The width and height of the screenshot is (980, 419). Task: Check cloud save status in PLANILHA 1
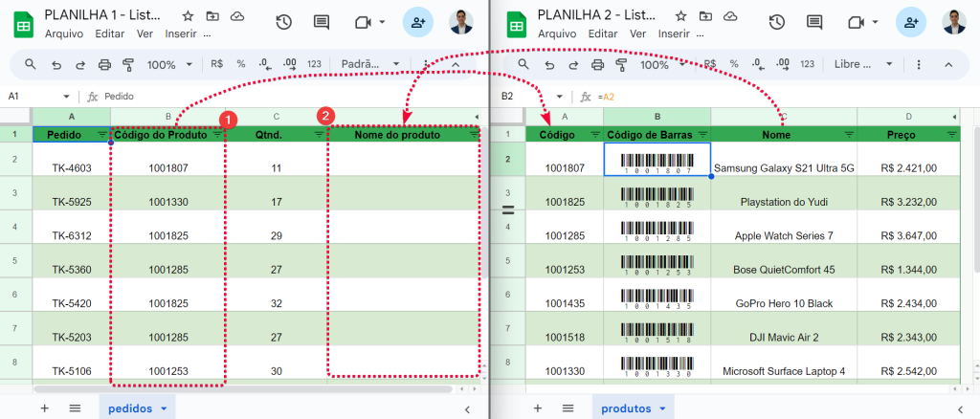pyautogui.click(x=237, y=16)
